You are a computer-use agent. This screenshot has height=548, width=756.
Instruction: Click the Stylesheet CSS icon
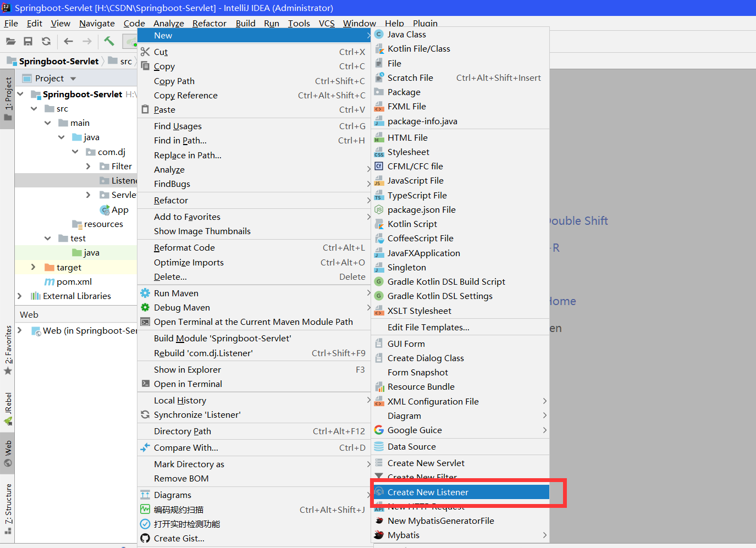tap(379, 152)
